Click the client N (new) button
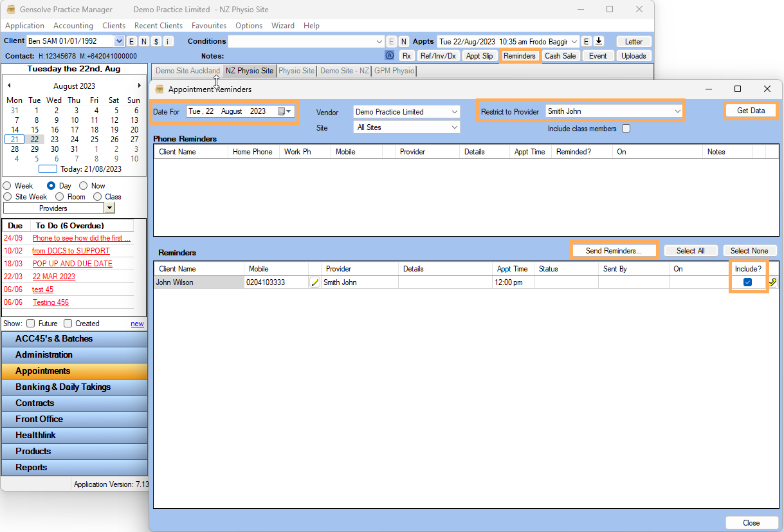 click(x=143, y=41)
